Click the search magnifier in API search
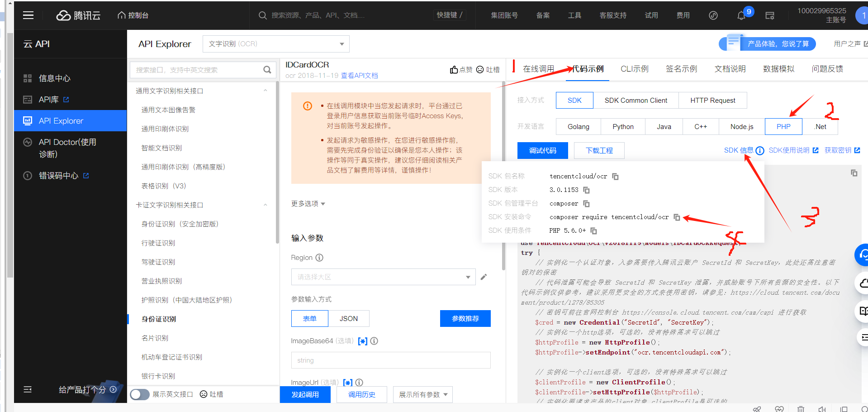The width and height of the screenshot is (868, 412). point(267,70)
